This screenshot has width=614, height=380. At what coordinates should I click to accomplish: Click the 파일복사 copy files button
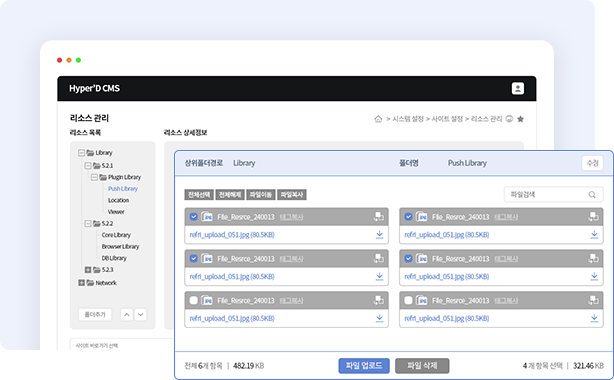(x=292, y=195)
